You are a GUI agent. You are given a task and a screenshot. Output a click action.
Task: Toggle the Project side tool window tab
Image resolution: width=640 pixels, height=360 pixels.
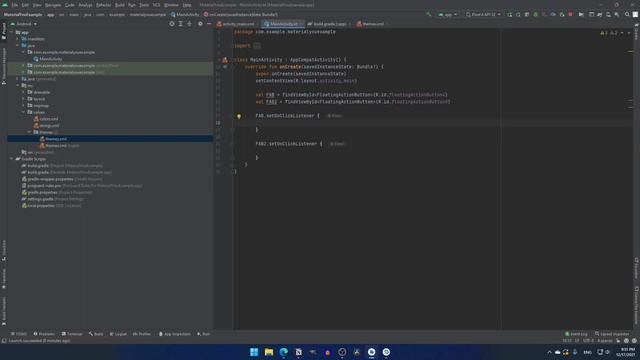click(4, 31)
